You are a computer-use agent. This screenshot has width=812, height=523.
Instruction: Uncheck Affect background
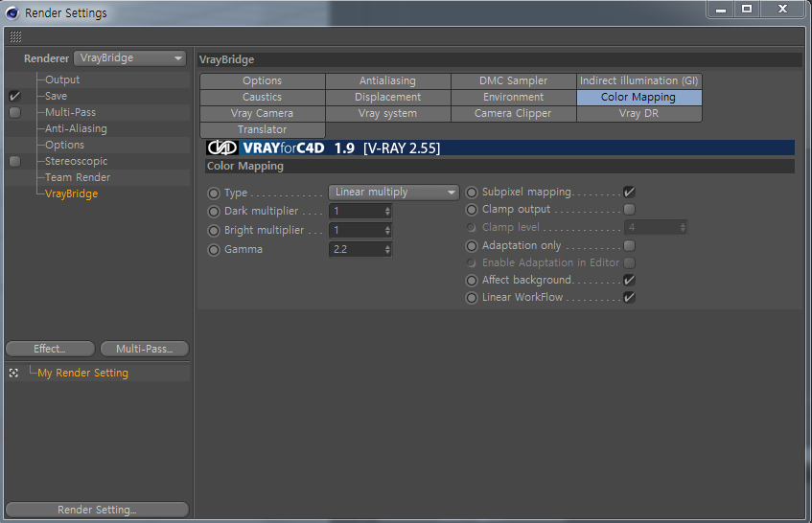tap(629, 280)
